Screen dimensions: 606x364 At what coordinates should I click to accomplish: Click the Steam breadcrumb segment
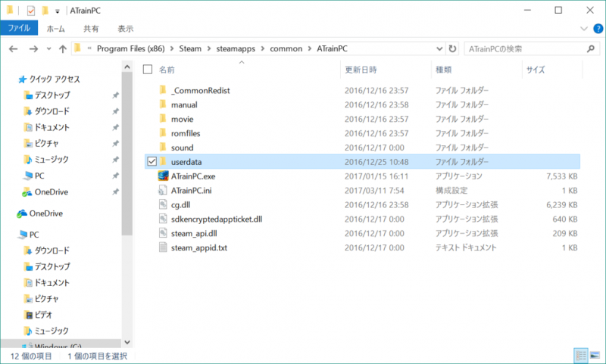tap(190, 48)
